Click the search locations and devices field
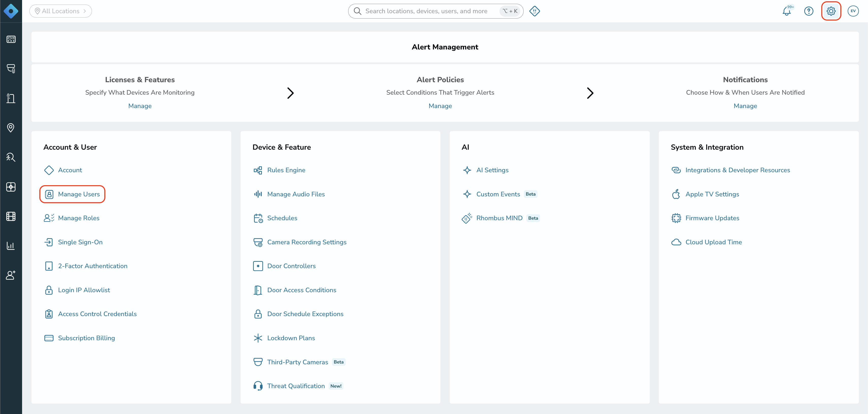Viewport: 868px width, 414px height. click(435, 11)
